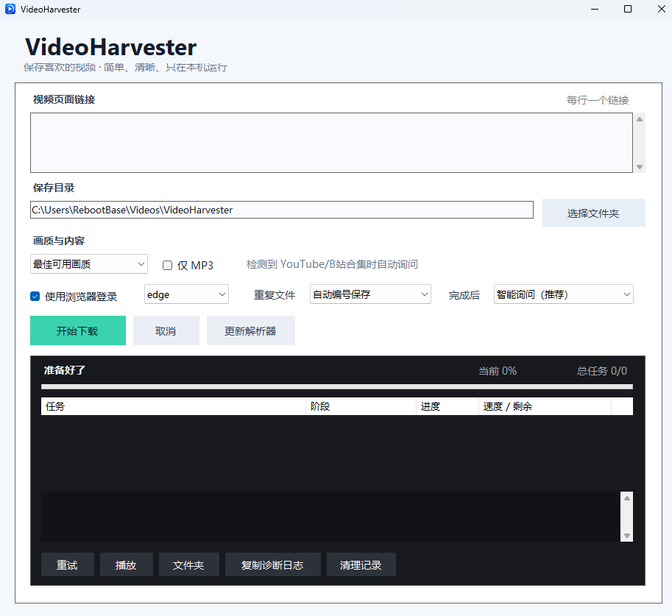This screenshot has height=616, width=672.
Task: Expand the 自动编号保存 duplicate-file dropdown
Action: [x=370, y=294]
